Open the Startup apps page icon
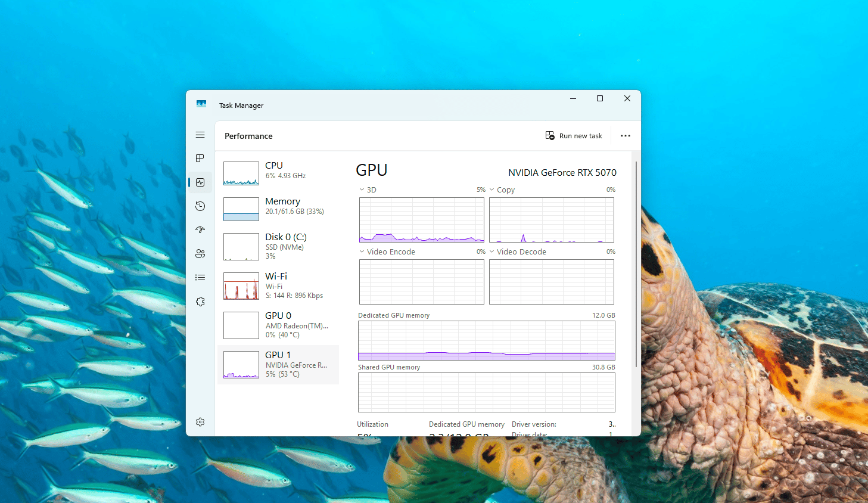 pos(200,229)
